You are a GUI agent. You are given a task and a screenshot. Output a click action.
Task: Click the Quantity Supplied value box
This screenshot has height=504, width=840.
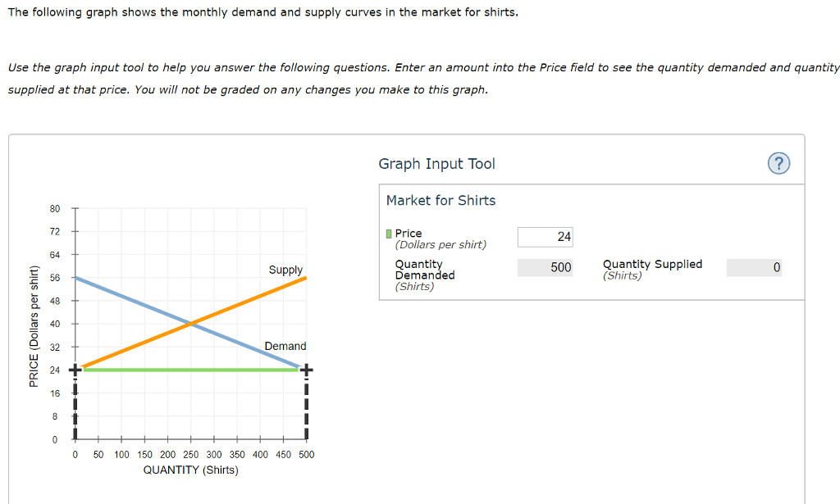(x=754, y=266)
